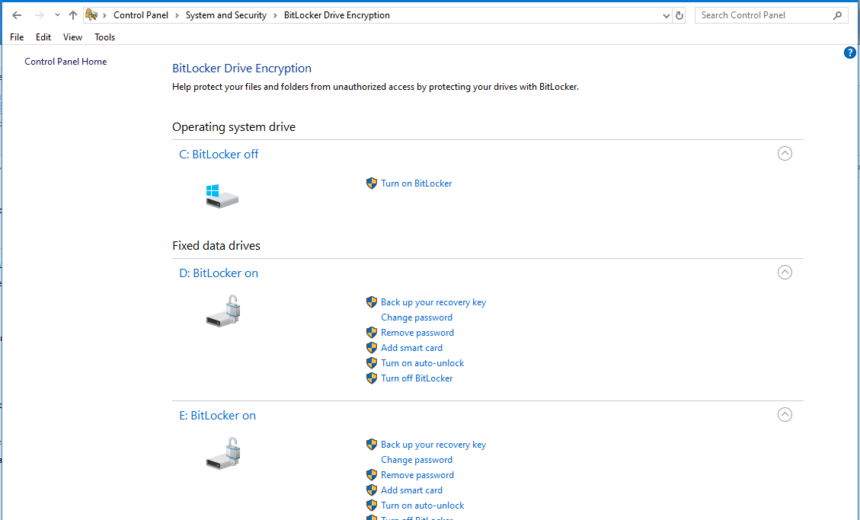The image size is (860, 520).
Task: Click the C: Windows drive icon
Action: [222, 196]
